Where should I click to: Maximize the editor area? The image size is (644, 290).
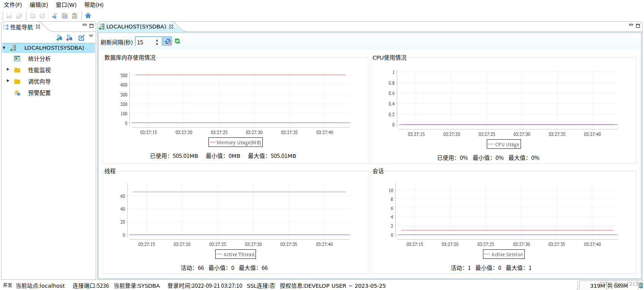(638, 26)
